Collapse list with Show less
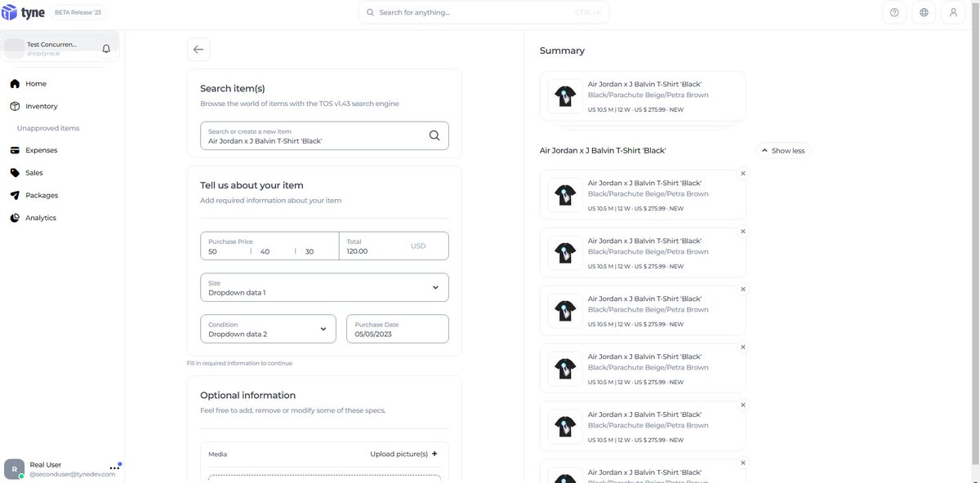 click(x=783, y=150)
